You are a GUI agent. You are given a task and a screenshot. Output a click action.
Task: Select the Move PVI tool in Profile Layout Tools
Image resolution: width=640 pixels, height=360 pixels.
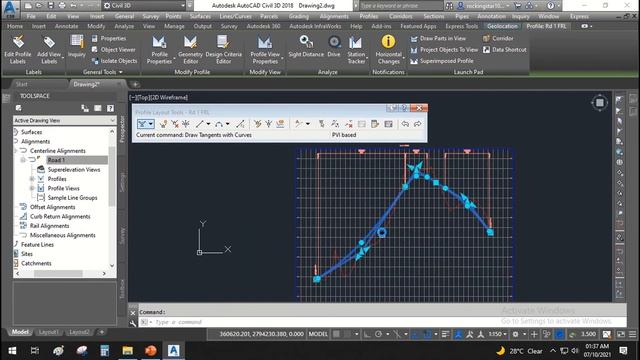[x=186, y=124]
